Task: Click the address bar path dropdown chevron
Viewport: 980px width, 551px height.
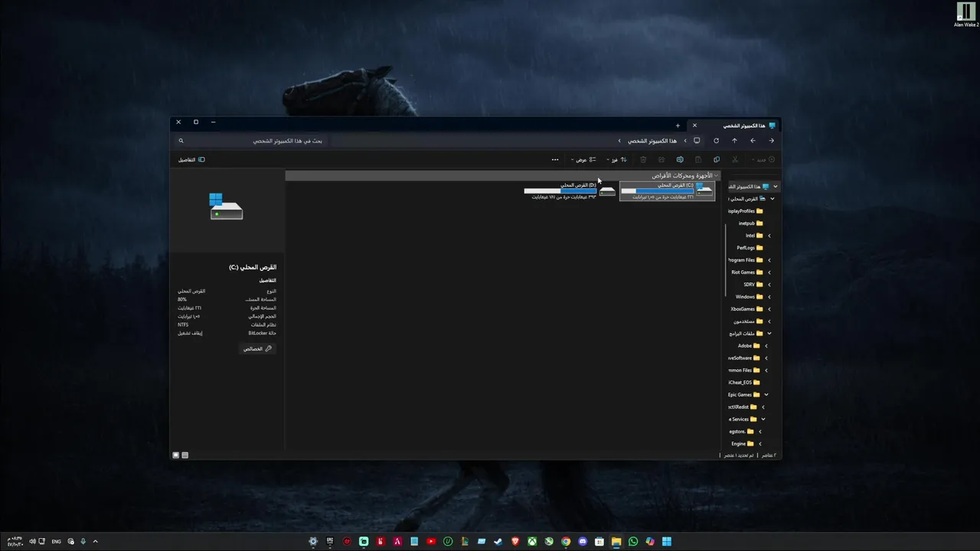Action: 619,141
